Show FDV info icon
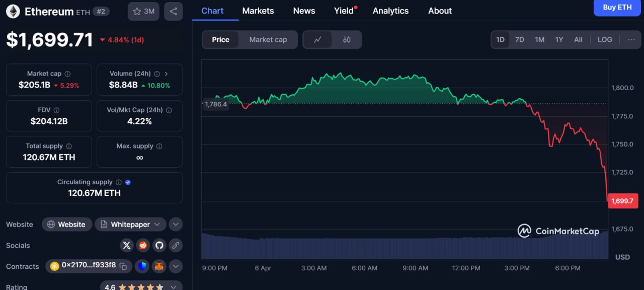Image resolution: width=644 pixels, height=290 pixels. pyautogui.click(x=56, y=110)
